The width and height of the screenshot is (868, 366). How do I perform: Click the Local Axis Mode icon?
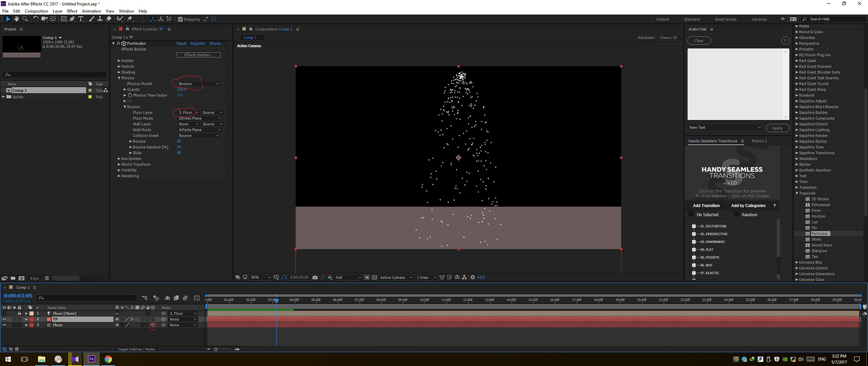(153, 19)
